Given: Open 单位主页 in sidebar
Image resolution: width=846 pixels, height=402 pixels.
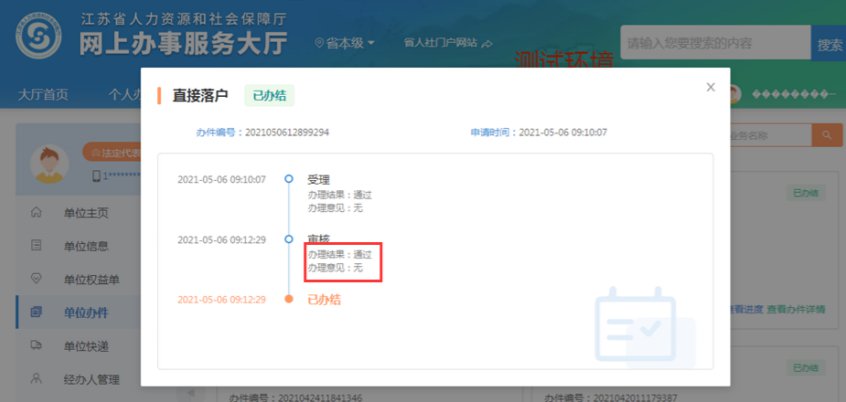Looking at the screenshot, I should [x=86, y=213].
